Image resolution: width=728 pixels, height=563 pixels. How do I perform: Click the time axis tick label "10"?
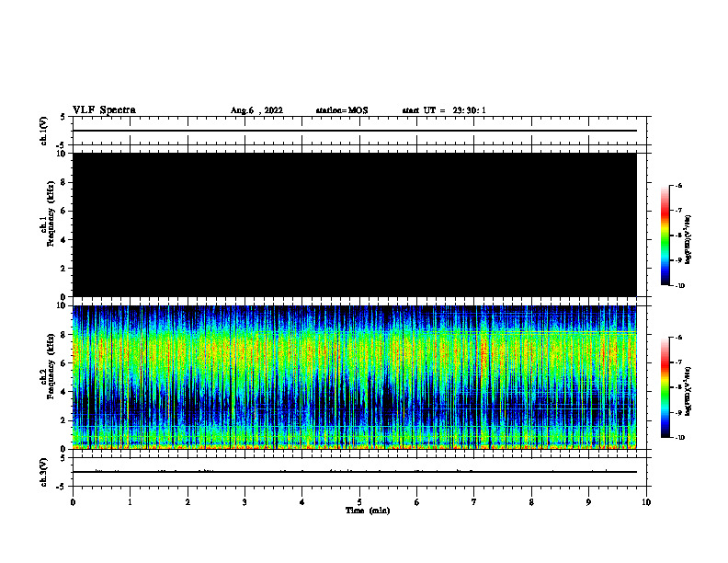(x=646, y=502)
